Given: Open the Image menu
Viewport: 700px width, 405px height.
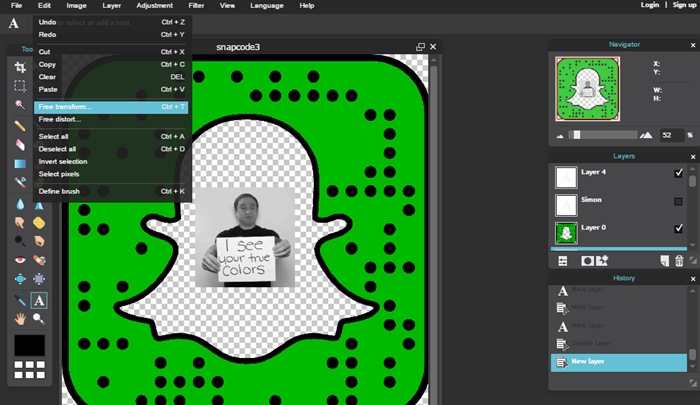Looking at the screenshot, I should pos(76,5).
